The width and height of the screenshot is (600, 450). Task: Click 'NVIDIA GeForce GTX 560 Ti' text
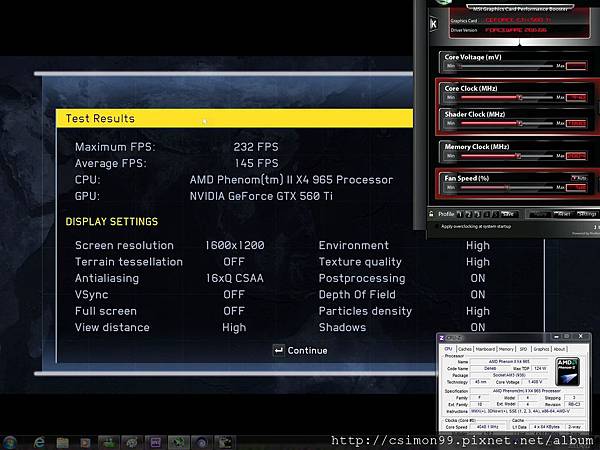pyautogui.click(x=261, y=196)
